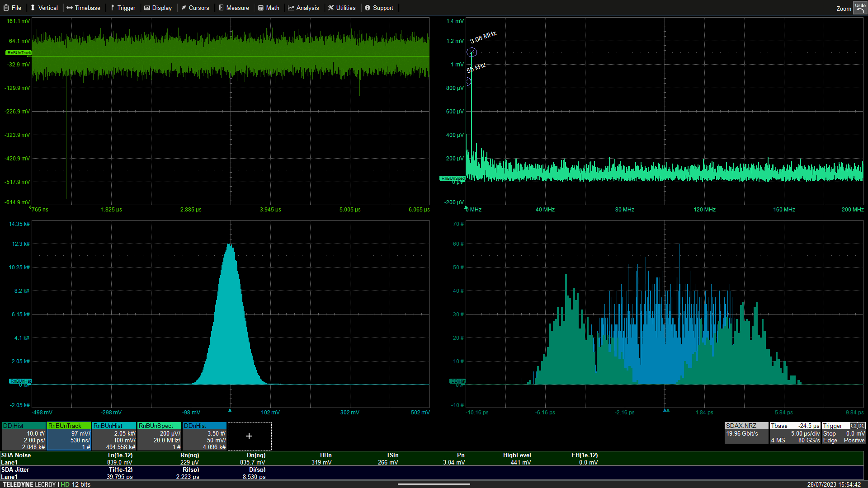Open the DDjHist trace descriptor box
Screen dimensions: 868x488
tap(24, 436)
